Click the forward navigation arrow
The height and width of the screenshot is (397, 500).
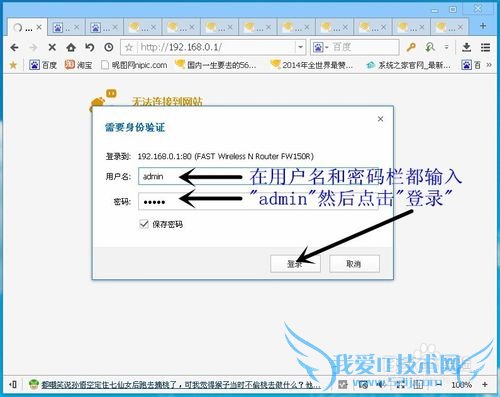tap(33, 48)
